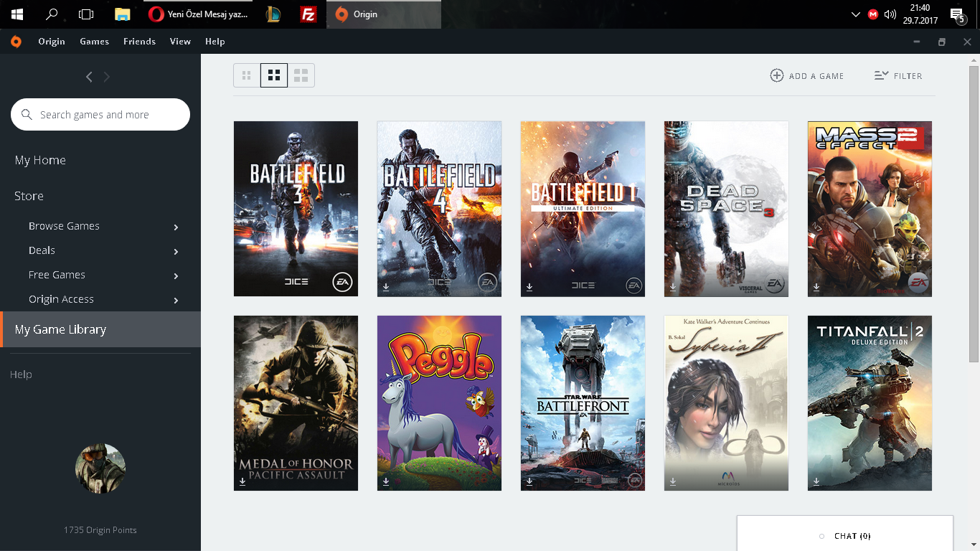The height and width of the screenshot is (551, 980).
Task: Click the Add a Game plus icon
Action: click(777, 75)
